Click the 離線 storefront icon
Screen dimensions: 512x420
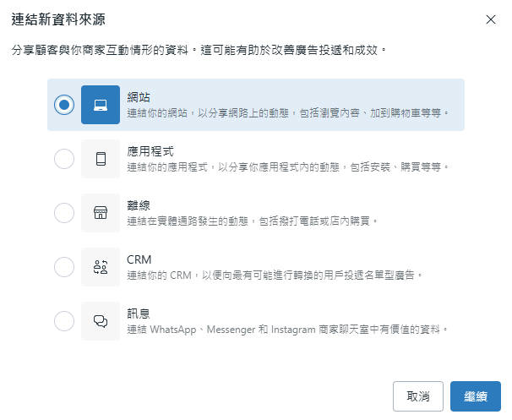(101, 213)
